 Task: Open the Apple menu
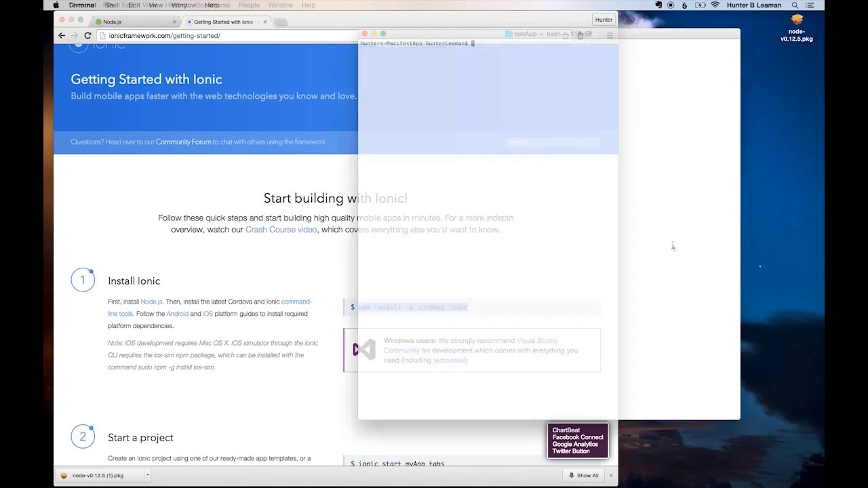pyautogui.click(x=56, y=5)
